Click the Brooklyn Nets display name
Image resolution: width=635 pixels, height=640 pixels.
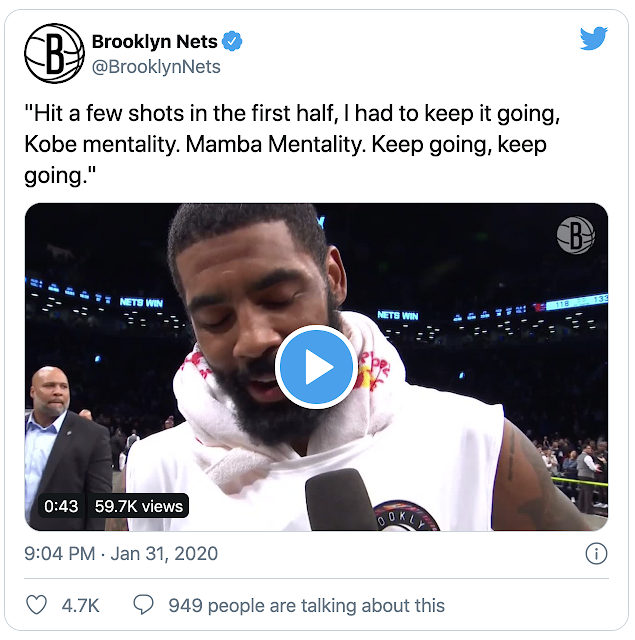pyautogui.click(x=155, y=42)
